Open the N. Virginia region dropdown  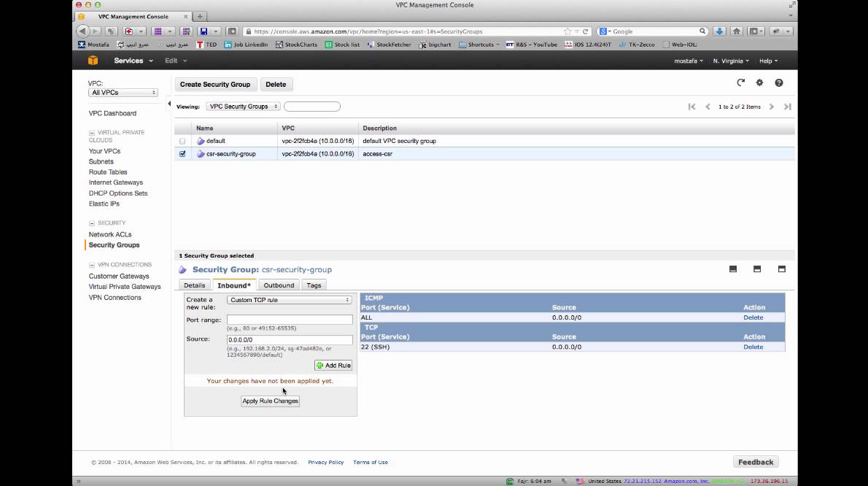click(731, 61)
